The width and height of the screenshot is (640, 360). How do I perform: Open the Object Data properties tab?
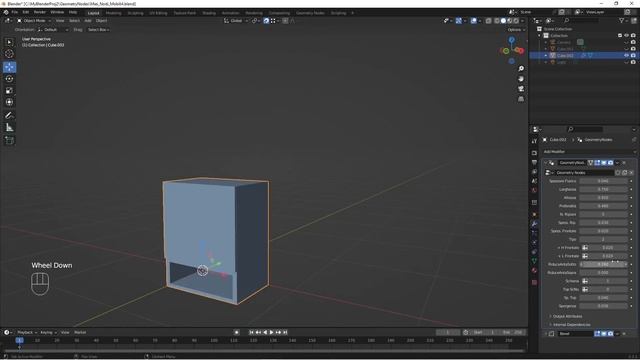click(x=534, y=261)
